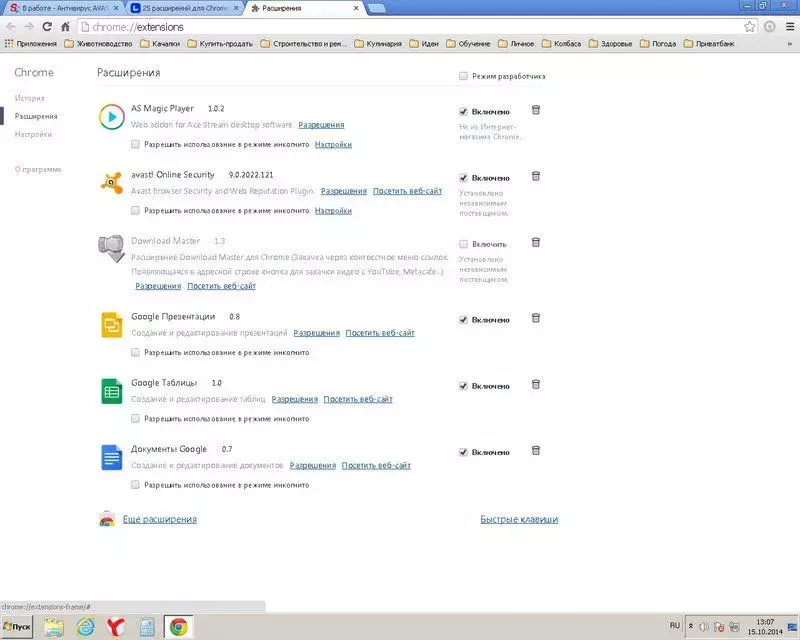Click the Download Master extension icon

click(x=112, y=249)
